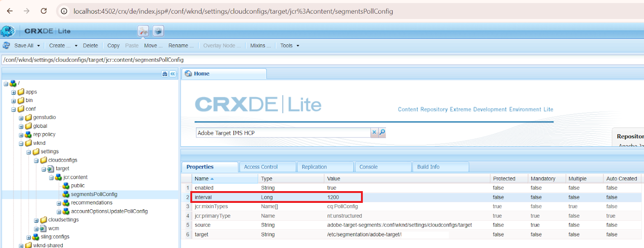Click the site info icon in the address bar
This screenshot has height=248, width=644.
pyautogui.click(x=64, y=11)
